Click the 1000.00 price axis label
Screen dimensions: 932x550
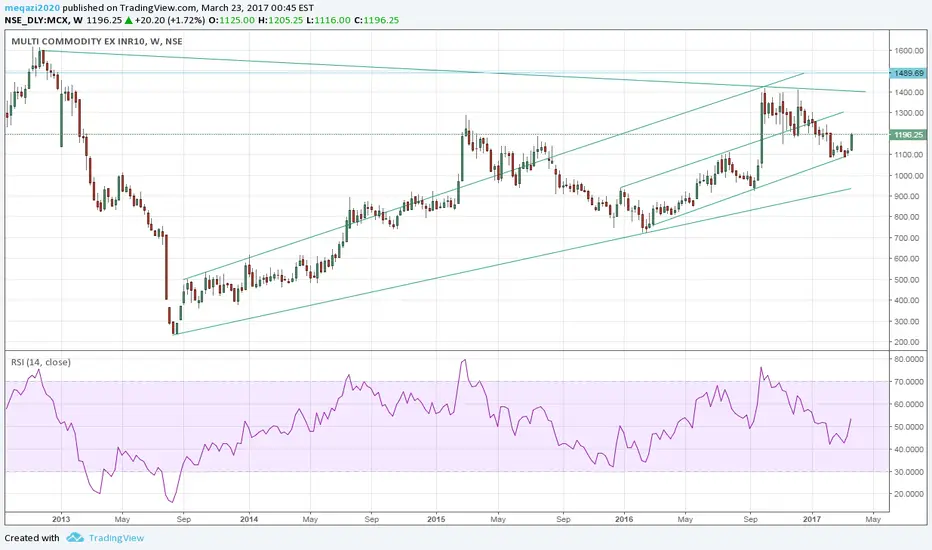[x=909, y=176]
